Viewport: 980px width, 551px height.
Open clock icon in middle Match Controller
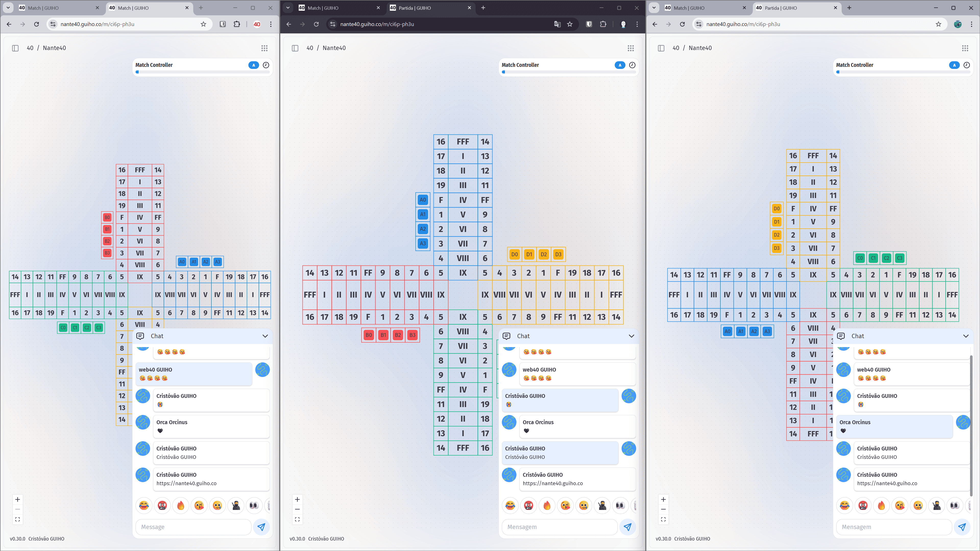coord(632,65)
